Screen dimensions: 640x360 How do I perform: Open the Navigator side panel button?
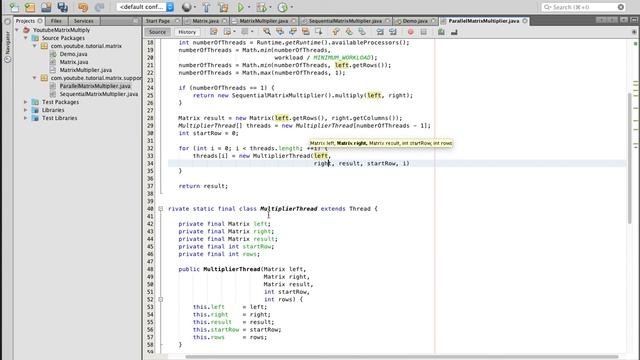pyautogui.click(x=7, y=47)
